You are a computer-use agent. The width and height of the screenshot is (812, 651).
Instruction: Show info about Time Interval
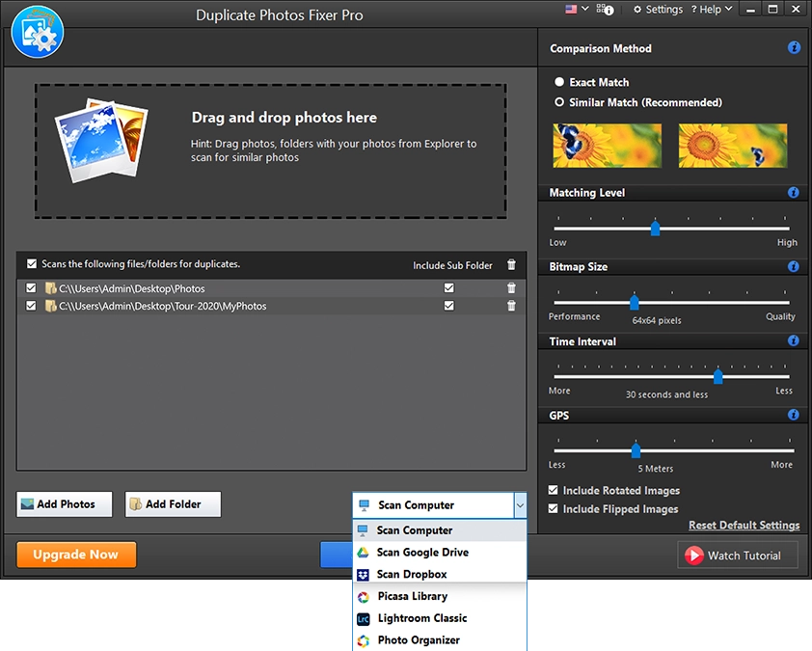tap(793, 340)
